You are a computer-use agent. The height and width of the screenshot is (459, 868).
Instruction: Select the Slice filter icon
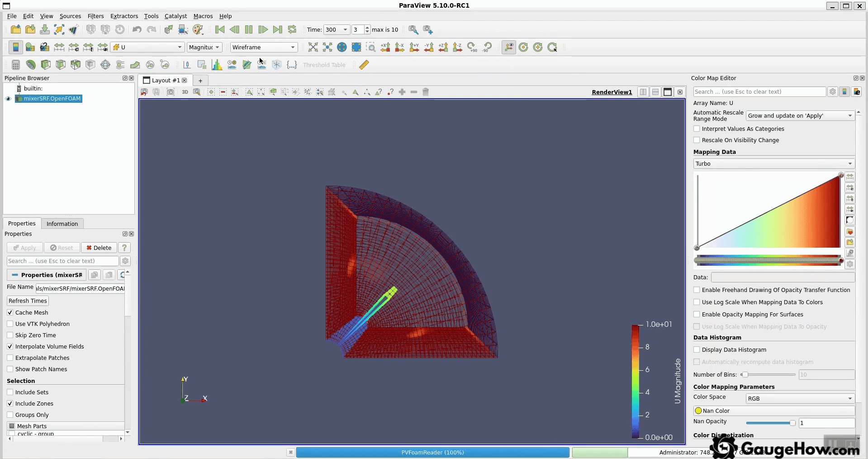click(x=61, y=65)
